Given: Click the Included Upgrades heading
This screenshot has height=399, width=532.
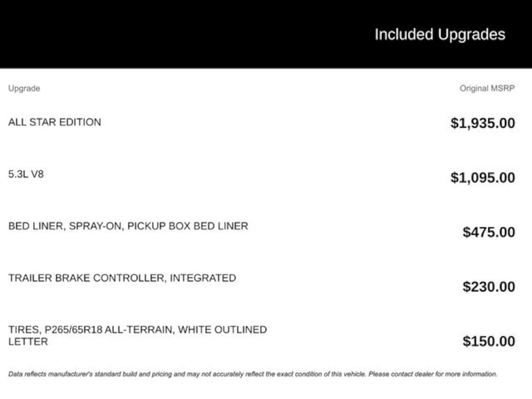Looking at the screenshot, I should tap(440, 35).
